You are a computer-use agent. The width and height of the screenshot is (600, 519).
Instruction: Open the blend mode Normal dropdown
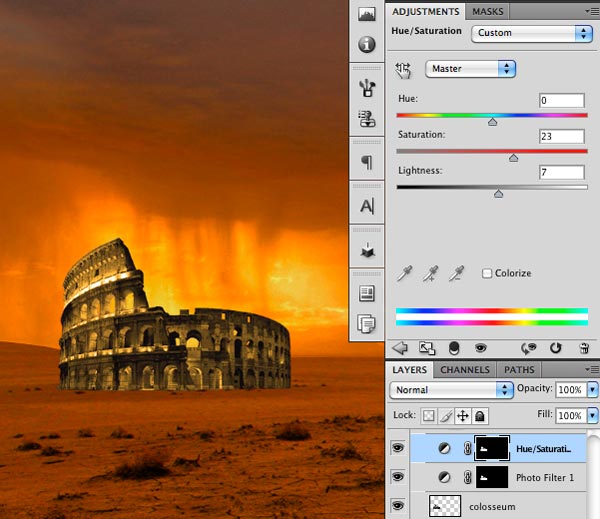pyautogui.click(x=451, y=390)
